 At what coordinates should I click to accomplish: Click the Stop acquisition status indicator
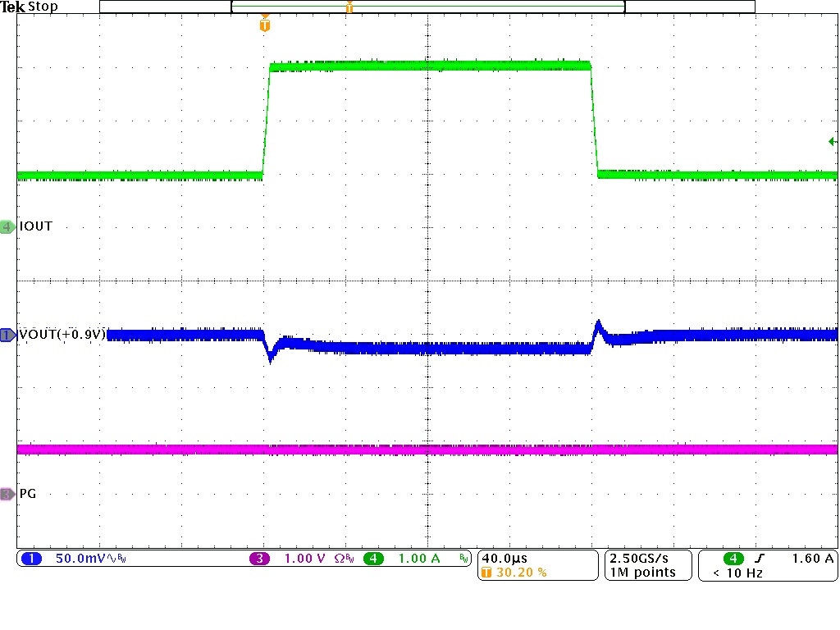[44, 7]
